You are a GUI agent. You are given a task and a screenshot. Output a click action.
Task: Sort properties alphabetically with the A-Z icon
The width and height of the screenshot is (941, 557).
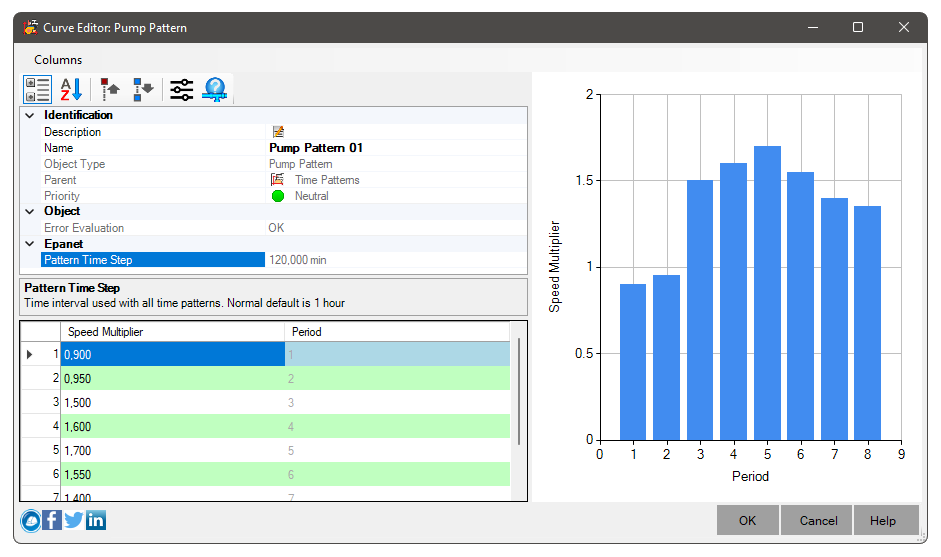click(x=71, y=90)
